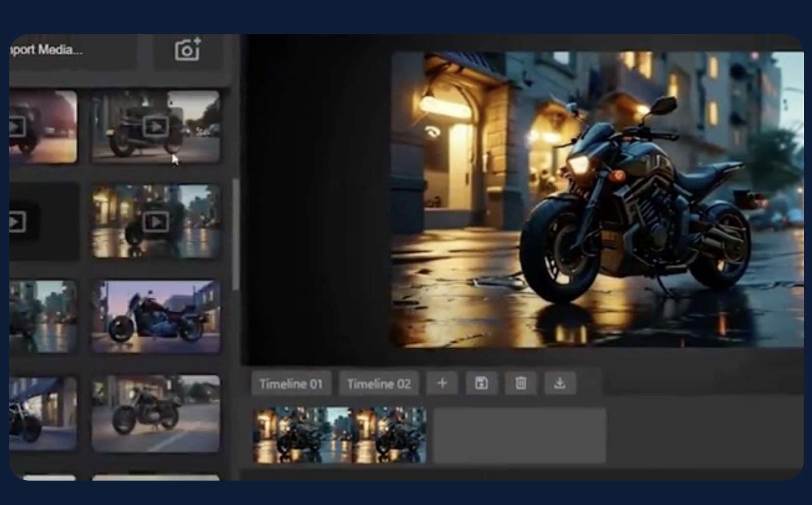This screenshot has height=505, width=812.
Task: Switch to the Timeline 01 tab
Action: pyautogui.click(x=291, y=384)
